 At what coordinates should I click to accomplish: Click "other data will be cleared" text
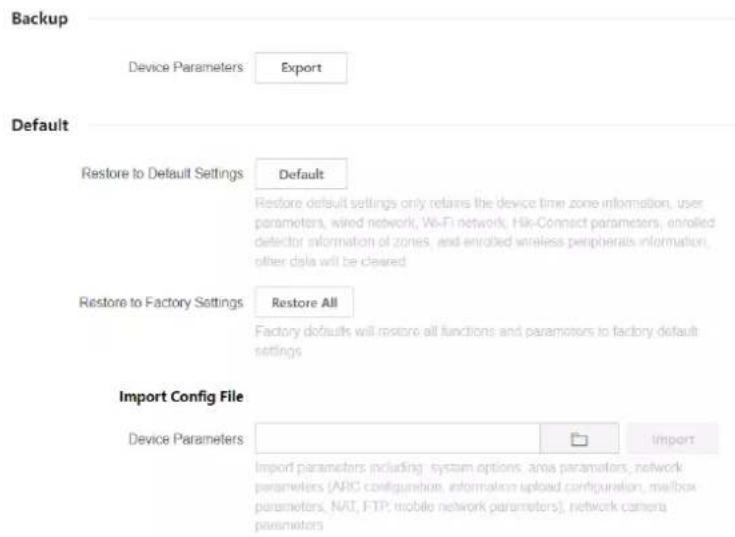tap(330, 261)
